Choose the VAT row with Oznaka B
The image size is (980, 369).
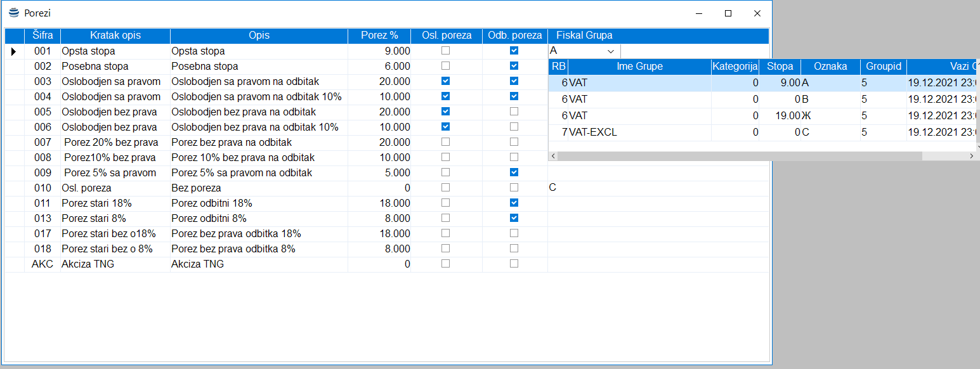pyautogui.click(x=639, y=100)
